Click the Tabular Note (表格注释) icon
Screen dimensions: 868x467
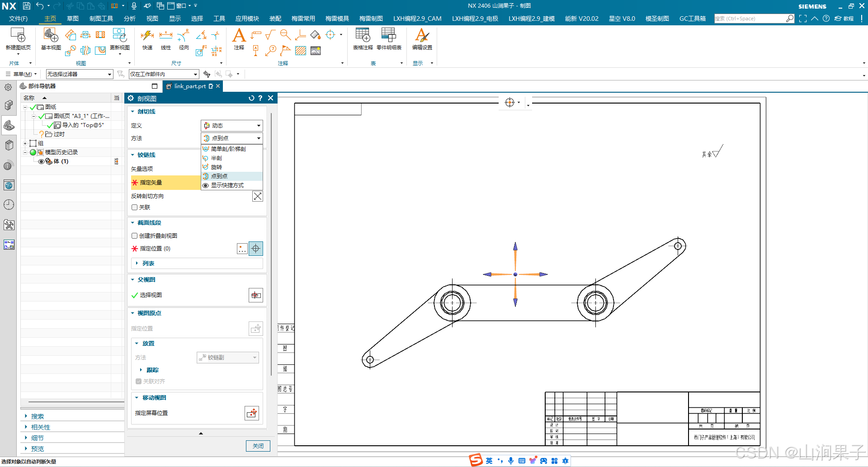pos(363,35)
